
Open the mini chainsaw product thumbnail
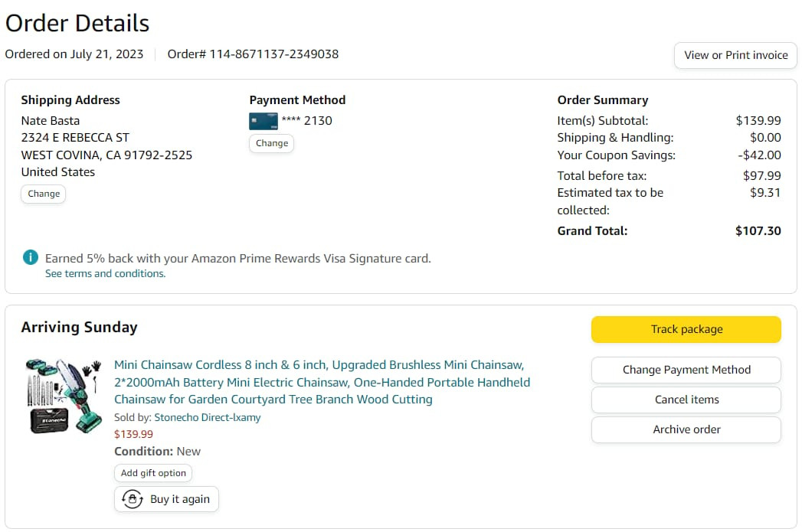pos(64,396)
